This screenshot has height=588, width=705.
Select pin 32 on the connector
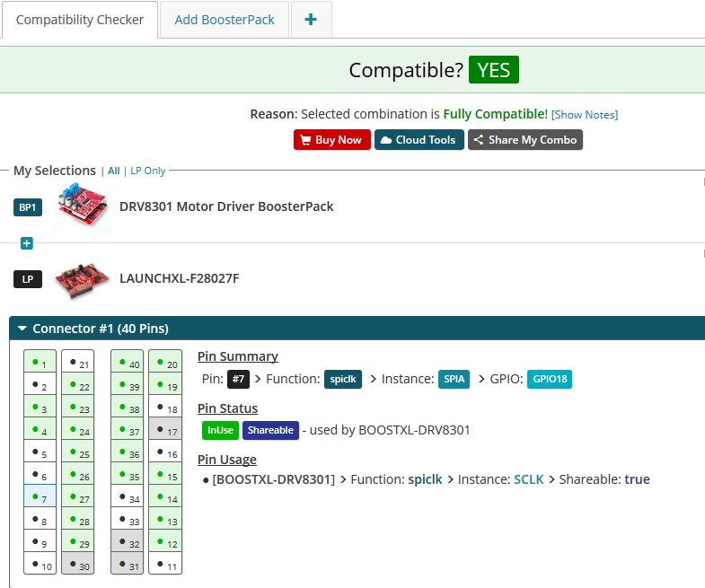[x=128, y=540]
